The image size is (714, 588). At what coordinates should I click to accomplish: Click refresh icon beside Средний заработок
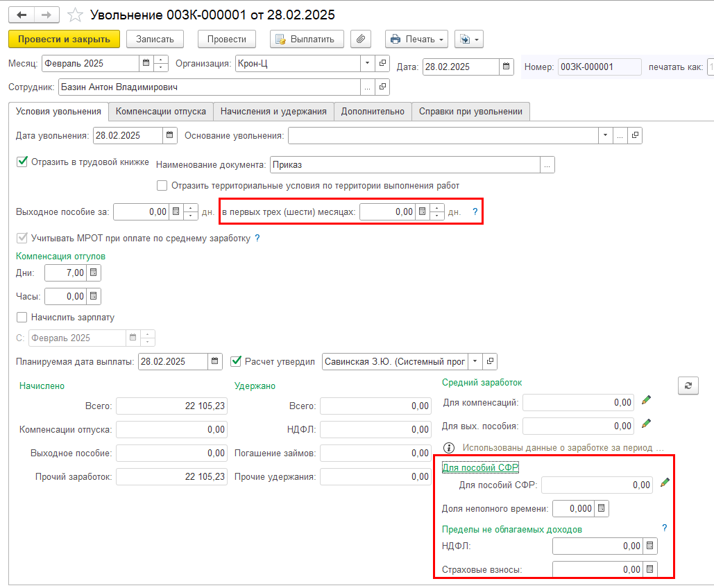tap(688, 386)
